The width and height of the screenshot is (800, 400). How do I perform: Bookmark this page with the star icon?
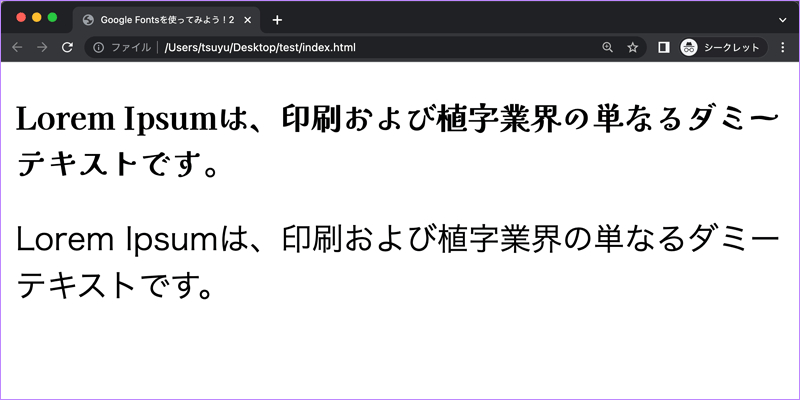633,47
